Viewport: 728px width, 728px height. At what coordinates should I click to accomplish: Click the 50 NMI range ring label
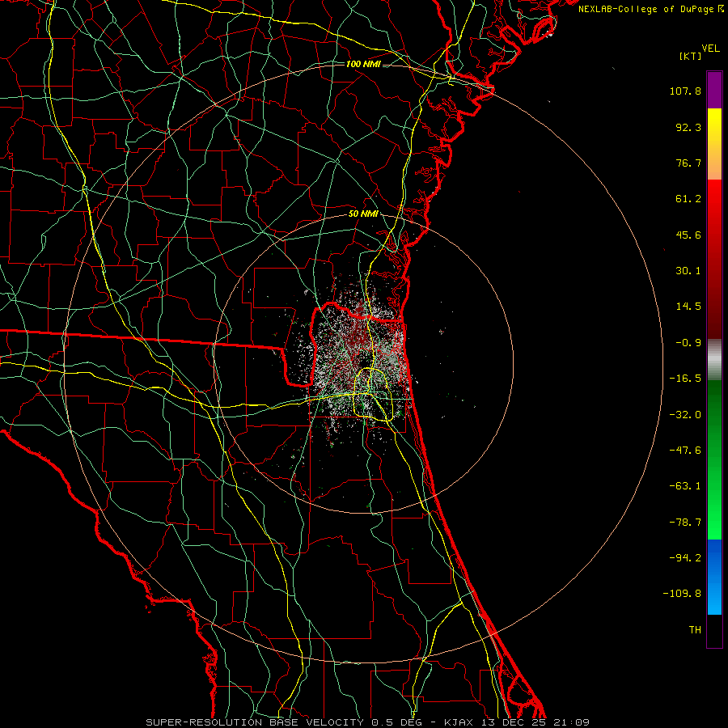tap(363, 214)
